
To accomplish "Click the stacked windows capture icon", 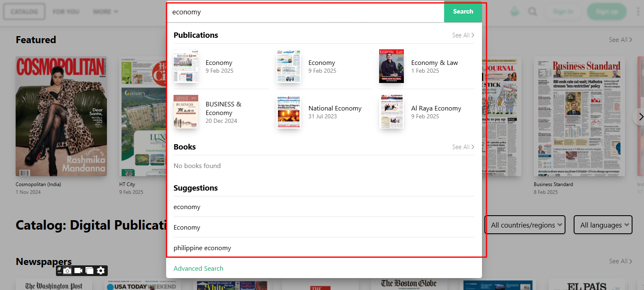I will (x=89, y=270).
